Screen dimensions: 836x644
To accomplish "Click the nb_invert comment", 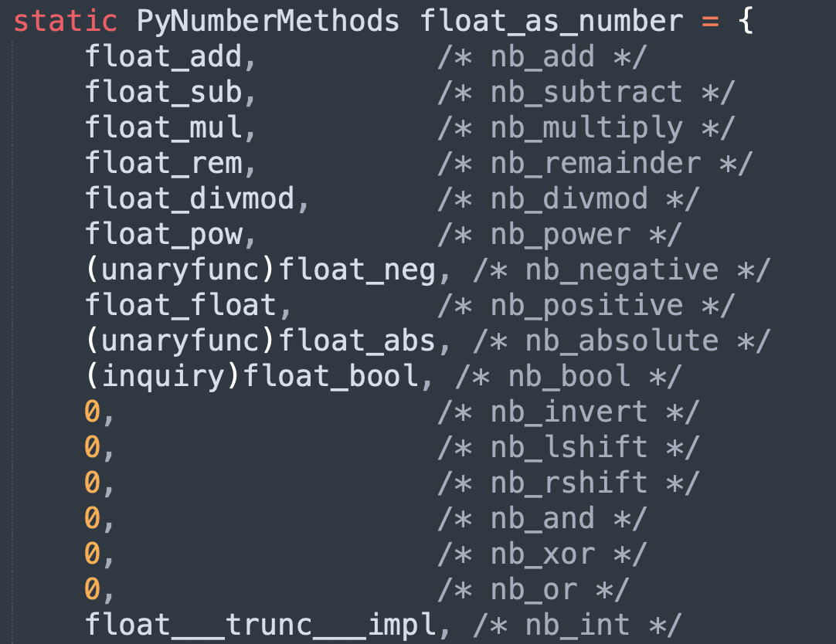I will (x=568, y=412).
